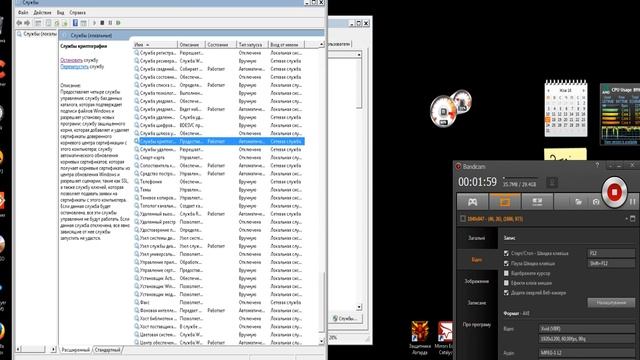Switch to the Расширенный tab
Screen dimensions: 640x360
pyautogui.click(x=76, y=350)
